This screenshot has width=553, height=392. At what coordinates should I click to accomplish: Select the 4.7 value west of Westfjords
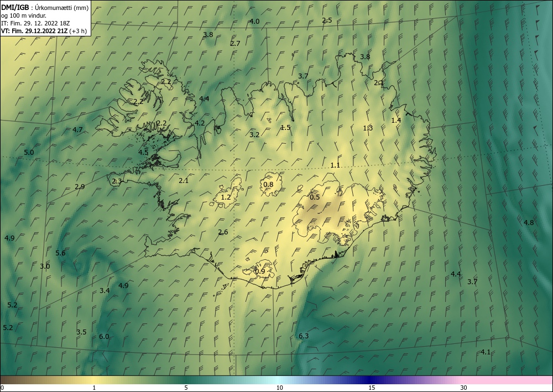(77, 129)
